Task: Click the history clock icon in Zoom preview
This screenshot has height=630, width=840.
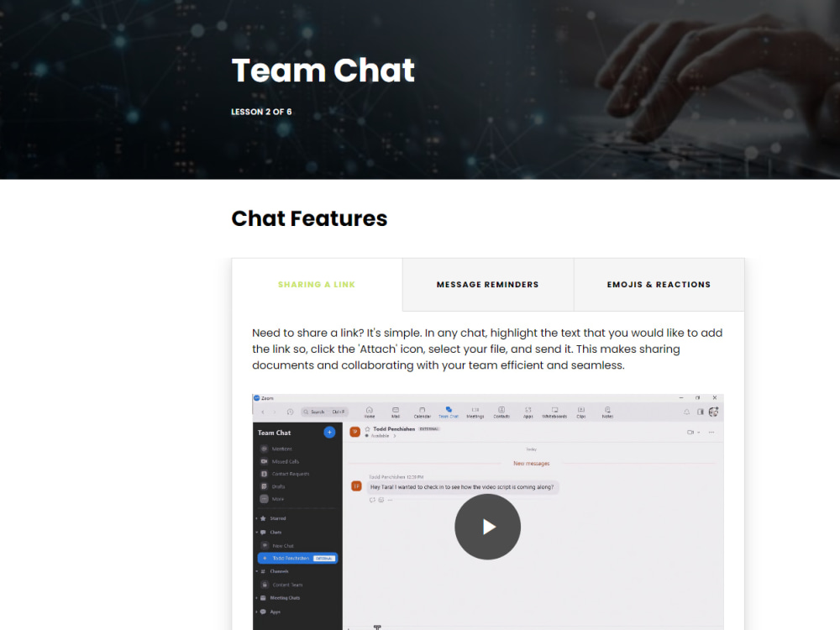Action: pos(290,412)
